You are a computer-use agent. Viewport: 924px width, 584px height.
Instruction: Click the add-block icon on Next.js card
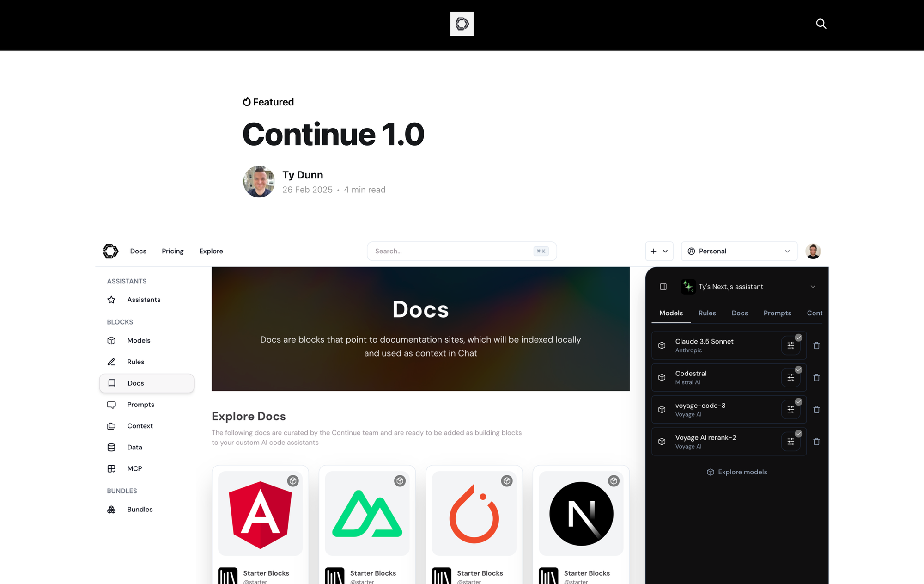(614, 481)
